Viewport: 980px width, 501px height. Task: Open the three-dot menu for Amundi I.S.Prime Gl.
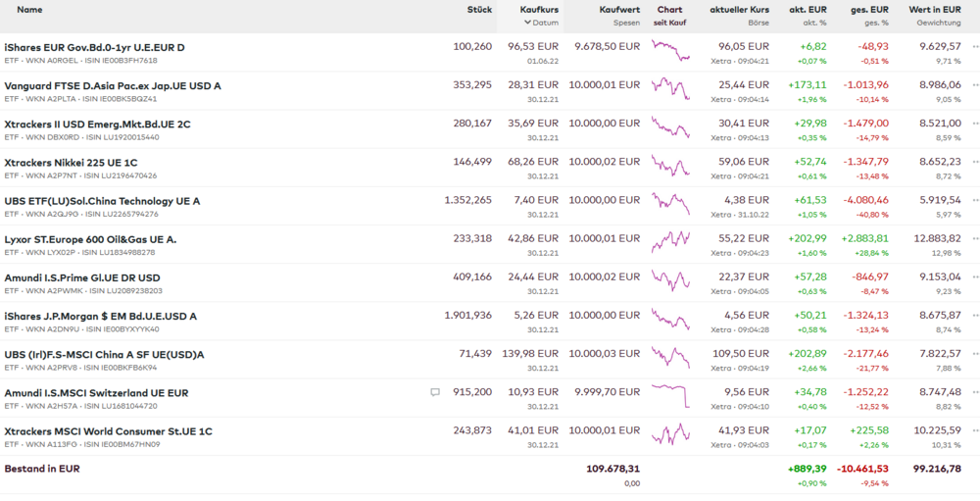(x=975, y=276)
